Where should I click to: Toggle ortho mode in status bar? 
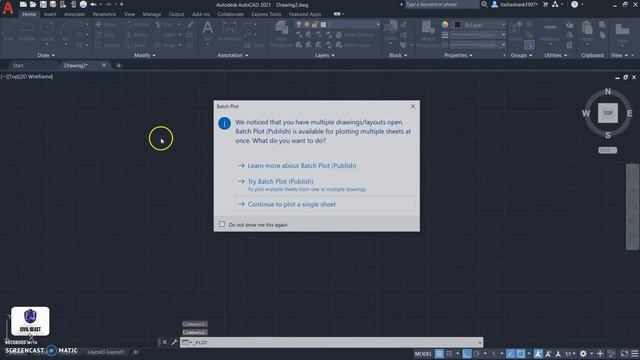[x=467, y=353]
